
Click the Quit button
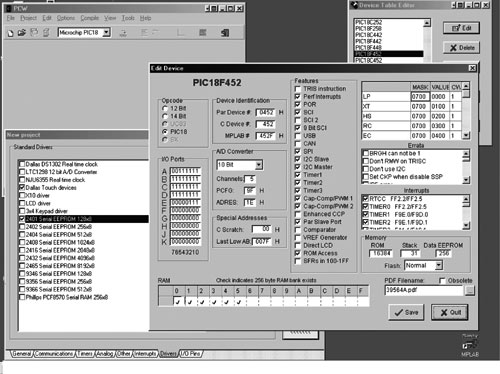pos(450,312)
